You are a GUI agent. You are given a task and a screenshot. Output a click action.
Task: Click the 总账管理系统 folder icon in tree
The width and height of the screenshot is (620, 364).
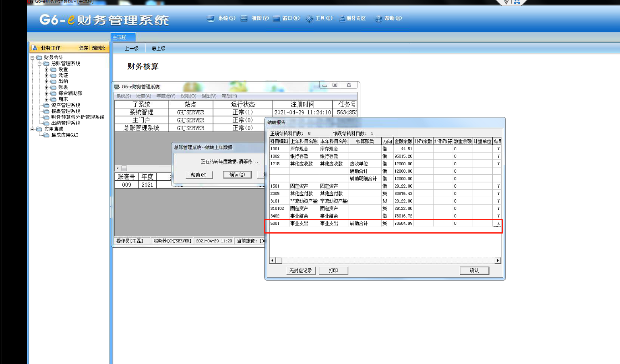coord(47,64)
